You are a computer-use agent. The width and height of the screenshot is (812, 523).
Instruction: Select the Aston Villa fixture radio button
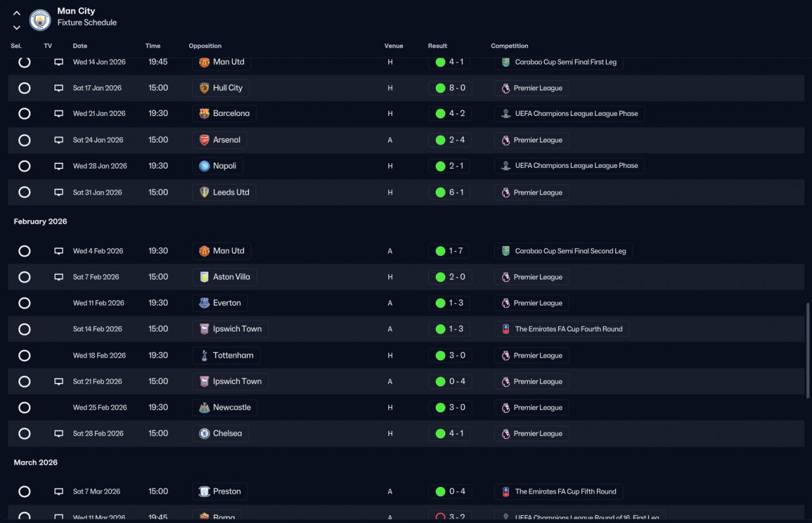click(x=24, y=277)
